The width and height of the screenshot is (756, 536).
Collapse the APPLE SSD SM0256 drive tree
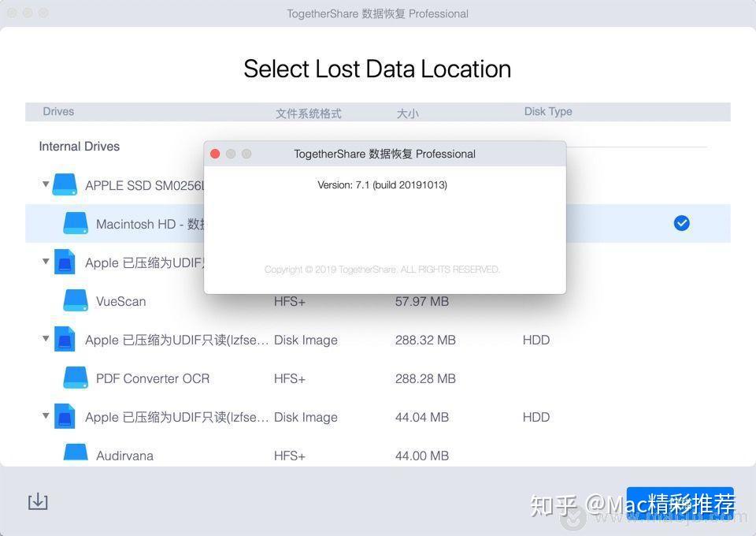point(46,184)
